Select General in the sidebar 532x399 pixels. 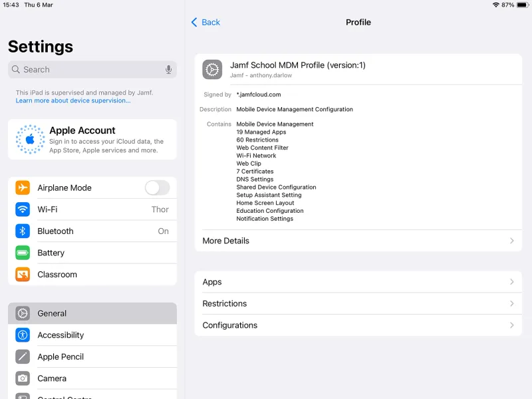click(92, 313)
